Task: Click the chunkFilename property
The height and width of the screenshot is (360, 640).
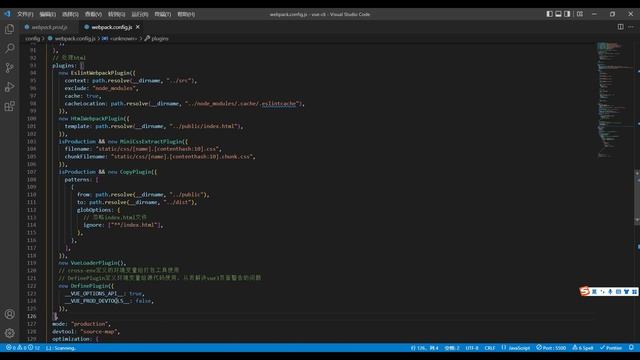Action: coord(85,157)
